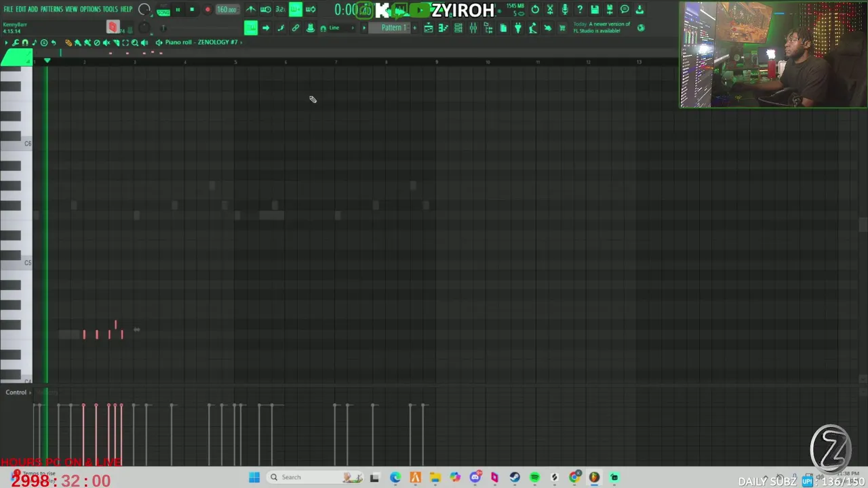This screenshot has width=868, height=488.
Task: Open the HELP menu
Action: coord(126,9)
